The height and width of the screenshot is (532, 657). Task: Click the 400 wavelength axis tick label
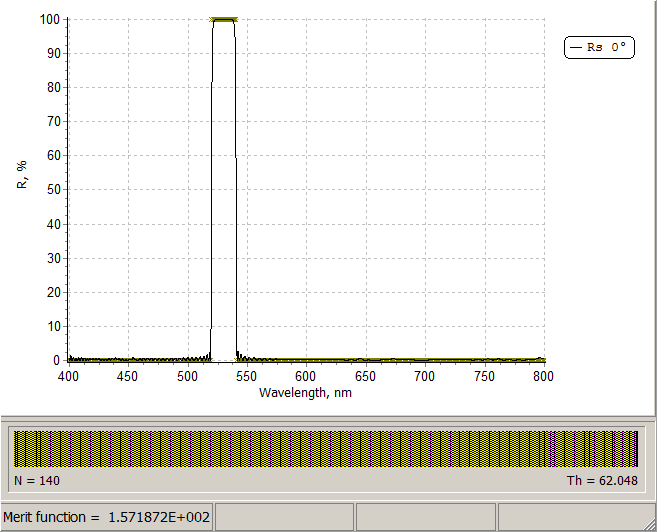(68, 376)
